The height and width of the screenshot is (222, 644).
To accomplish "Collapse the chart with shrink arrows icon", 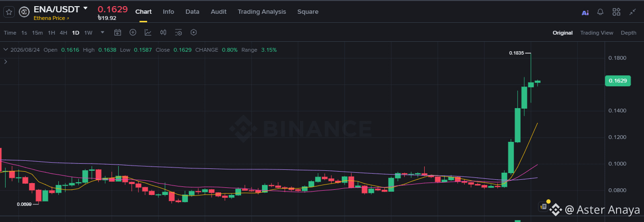I will click(x=633, y=12).
